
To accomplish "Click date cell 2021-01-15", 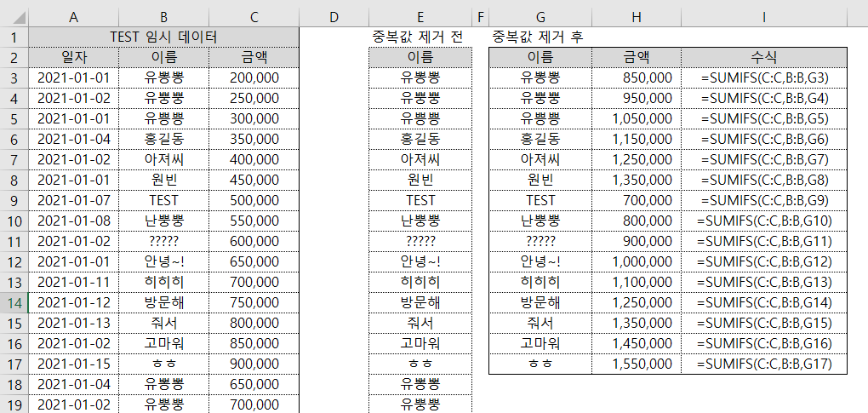I will tap(73, 364).
